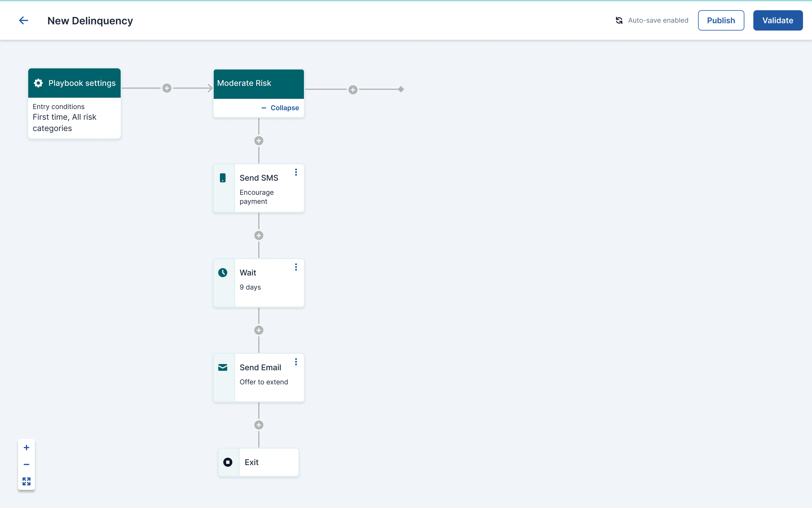812x508 pixels.
Task: Add a step between Wait and Send Email
Action: pyautogui.click(x=259, y=330)
